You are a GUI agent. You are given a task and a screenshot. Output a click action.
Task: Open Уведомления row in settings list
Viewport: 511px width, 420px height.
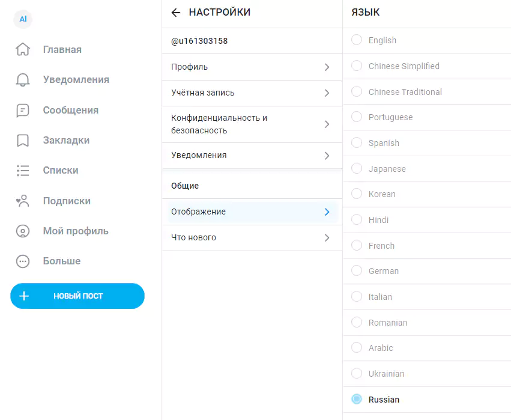click(252, 156)
